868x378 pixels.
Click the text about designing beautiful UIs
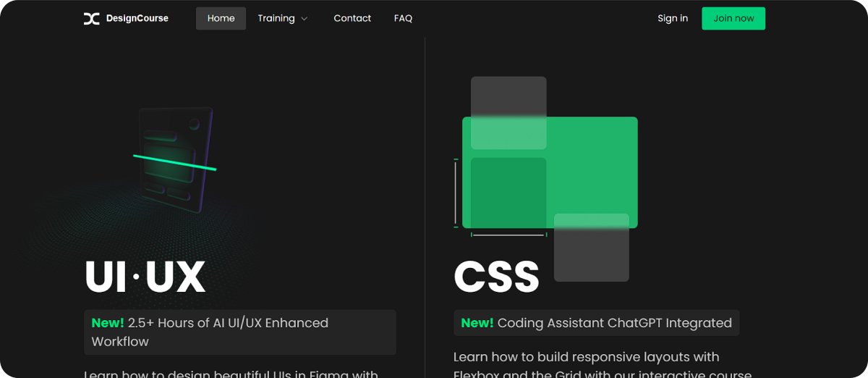231,374
